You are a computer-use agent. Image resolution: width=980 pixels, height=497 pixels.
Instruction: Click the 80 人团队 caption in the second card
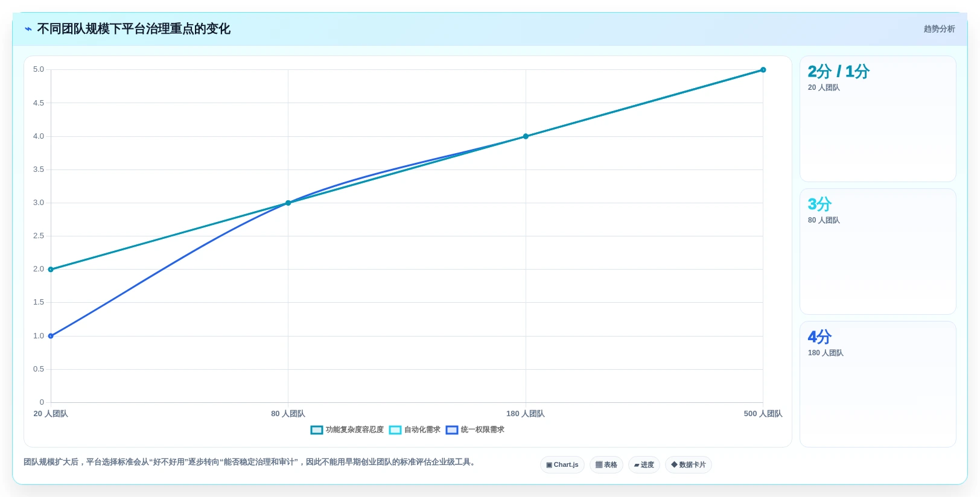point(824,221)
